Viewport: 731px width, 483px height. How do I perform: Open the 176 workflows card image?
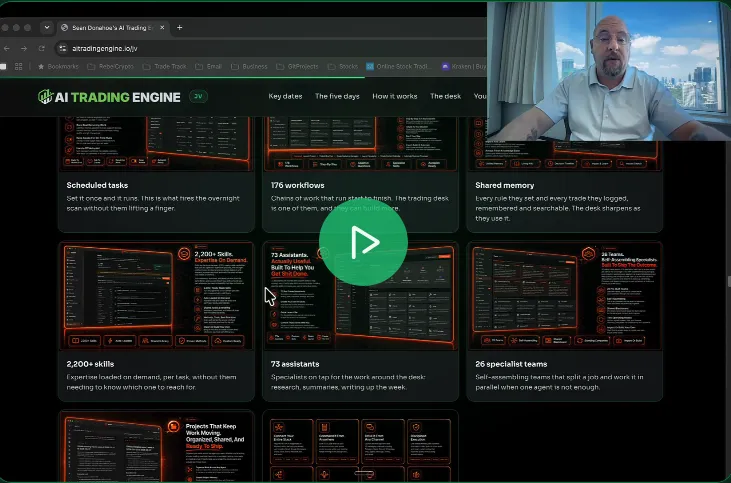[x=360, y=144]
